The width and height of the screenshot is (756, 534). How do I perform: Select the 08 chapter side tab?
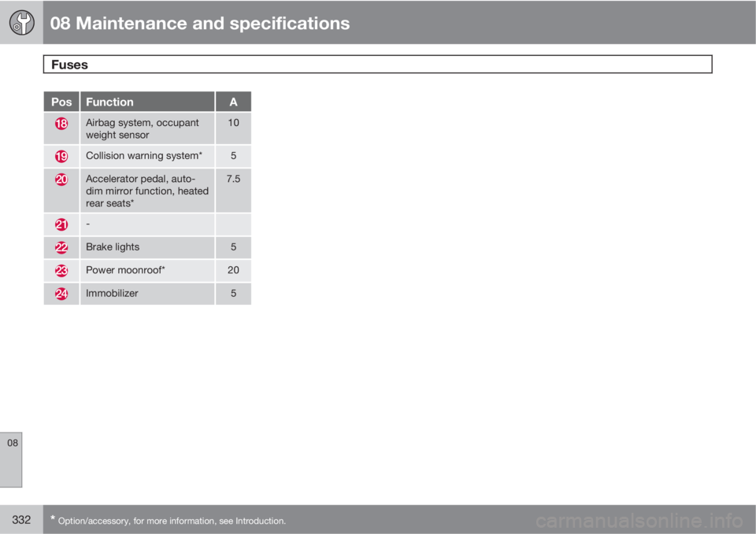pos(11,460)
